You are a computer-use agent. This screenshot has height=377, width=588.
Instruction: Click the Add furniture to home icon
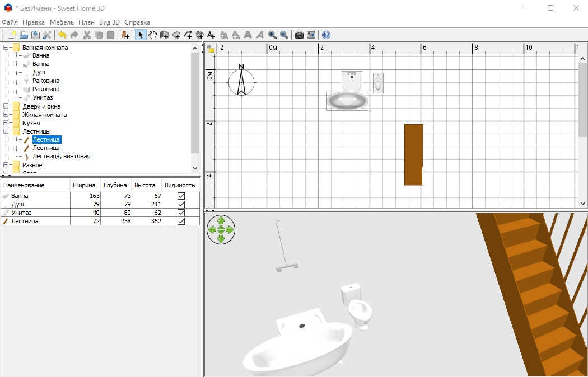(x=125, y=35)
